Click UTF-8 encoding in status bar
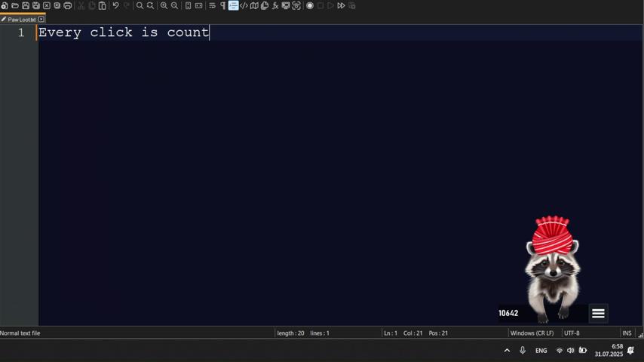This screenshot has height=362, width=644. coord(572,333)
